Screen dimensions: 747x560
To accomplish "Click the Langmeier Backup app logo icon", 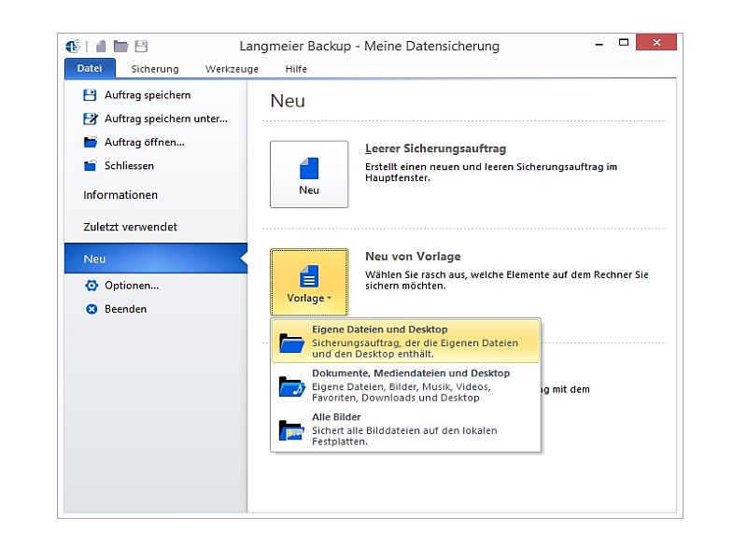I will click(73, 46).
